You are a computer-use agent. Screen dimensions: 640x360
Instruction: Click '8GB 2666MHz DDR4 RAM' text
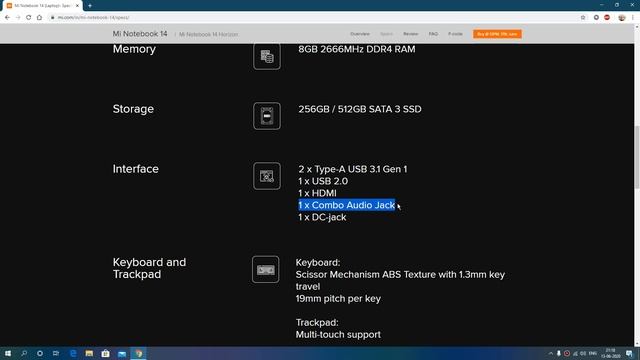[357, 49]
